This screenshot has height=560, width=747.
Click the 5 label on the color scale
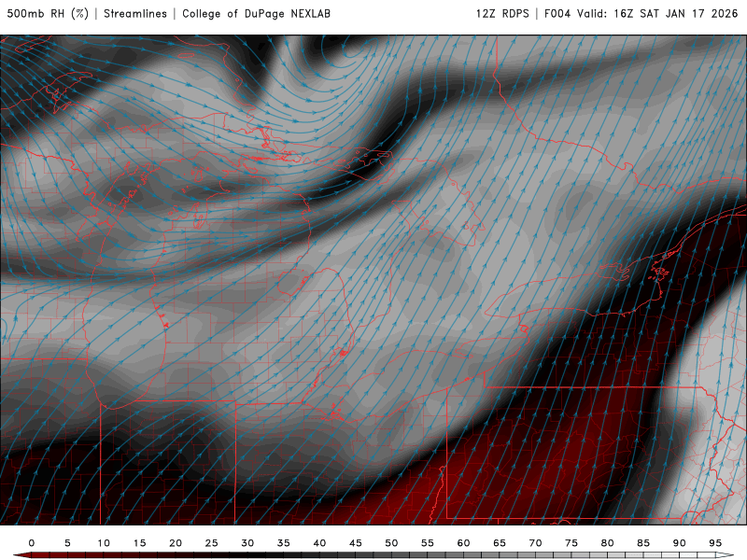[67, 543]
